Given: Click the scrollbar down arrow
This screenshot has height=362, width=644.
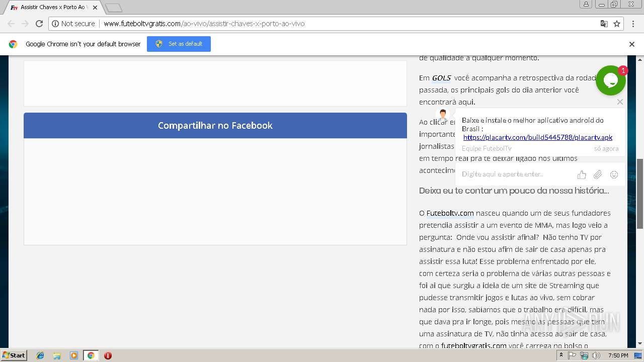Looking at the screenshot, I should click(640, 344).
